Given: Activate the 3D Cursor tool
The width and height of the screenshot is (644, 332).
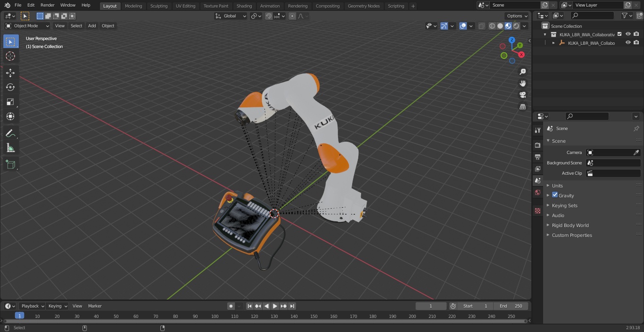Looking at the screenshot, I should point(10,56).
